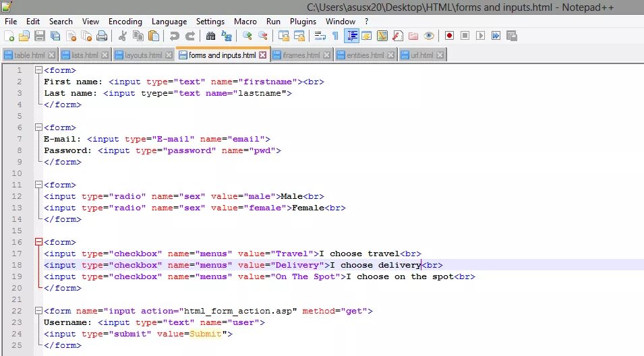Click the Open file folder icon
644x356 pixels.
[24, 36]
